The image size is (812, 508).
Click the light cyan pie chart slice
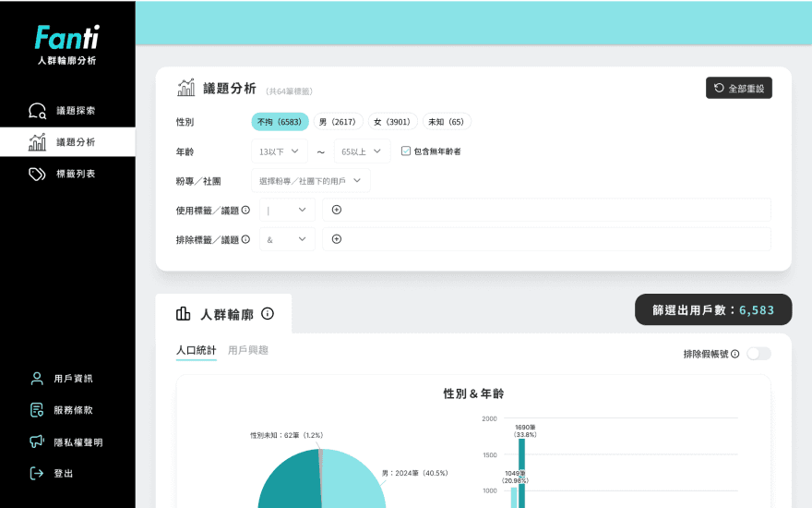[x=353, y=482]
